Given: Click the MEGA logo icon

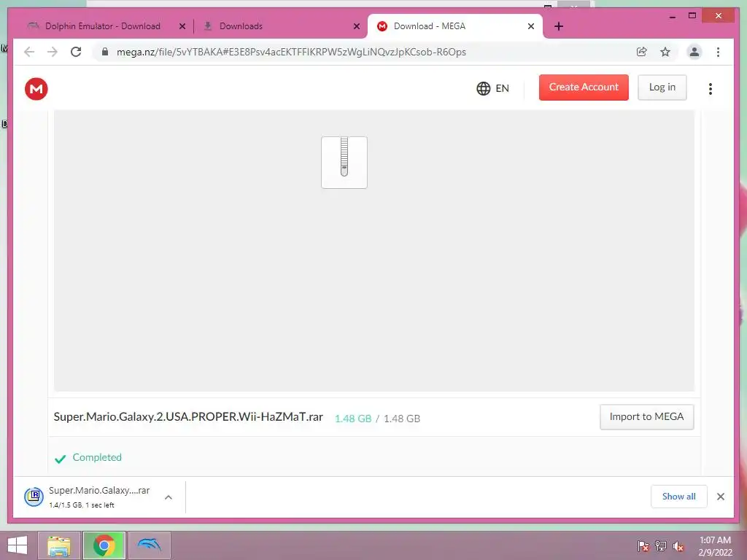Looking at the screenshot, I should point(36,88).
